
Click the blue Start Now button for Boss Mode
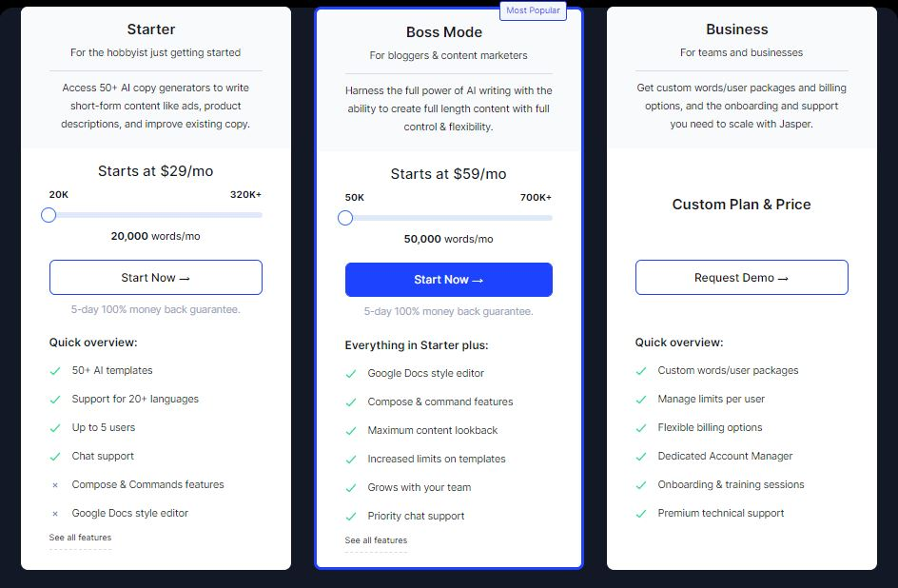(449, 280)
